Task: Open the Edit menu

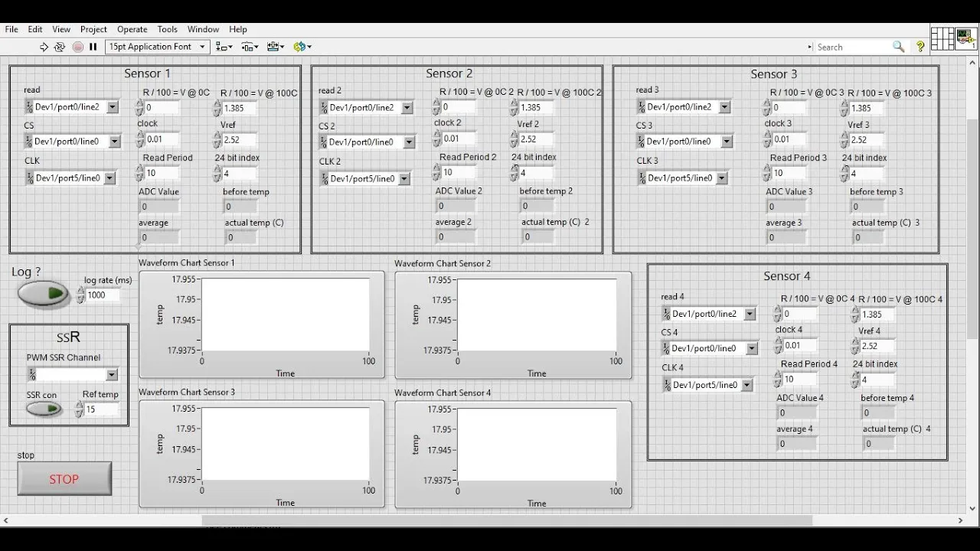Action: coord(35,29)
